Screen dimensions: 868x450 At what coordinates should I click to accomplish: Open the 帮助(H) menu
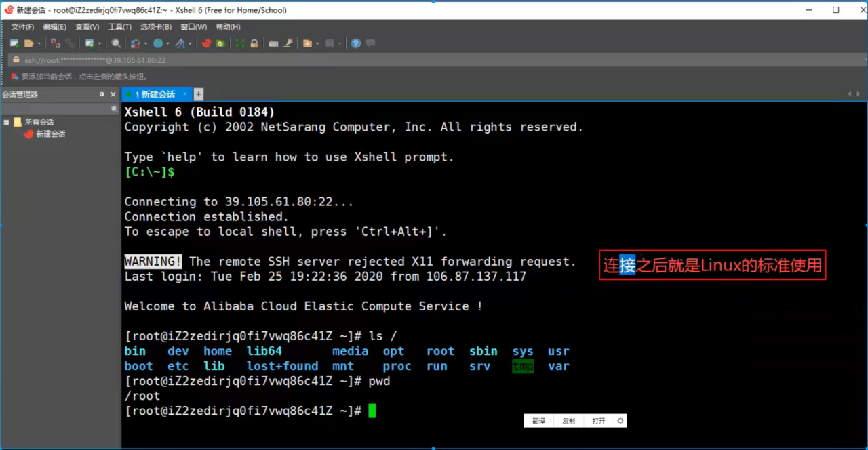(228, 27)
